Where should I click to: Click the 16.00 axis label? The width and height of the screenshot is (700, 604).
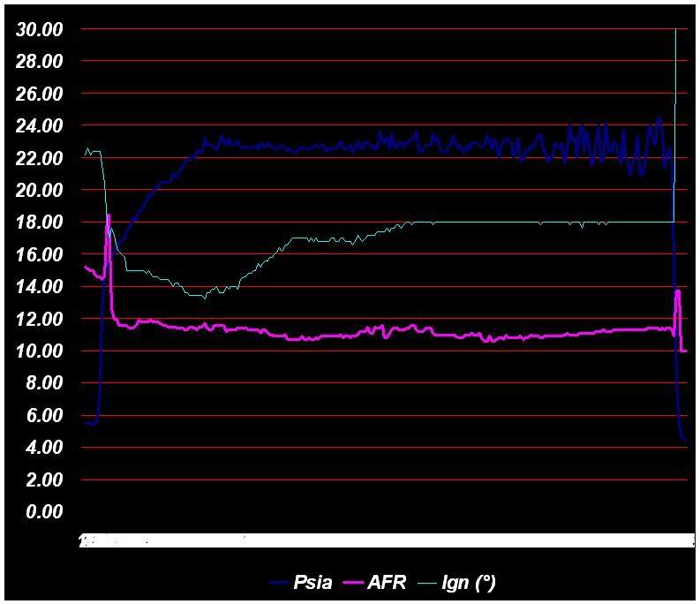(x=40, y=255)
